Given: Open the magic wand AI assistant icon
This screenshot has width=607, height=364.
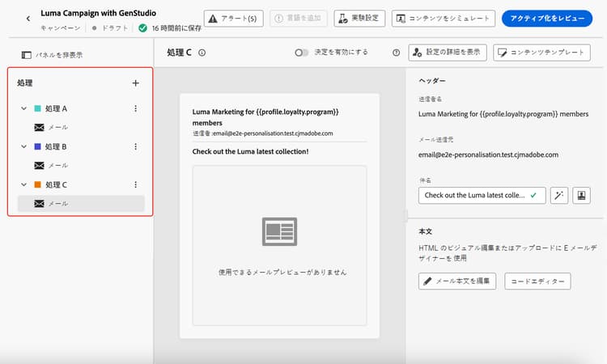Looking at the screenshot, I should [x=559, y=195].
